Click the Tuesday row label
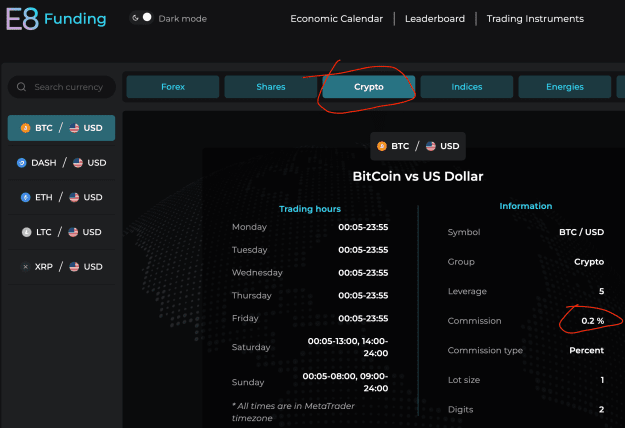Viewport: 625px width, 428px height. tap(250, 250)
